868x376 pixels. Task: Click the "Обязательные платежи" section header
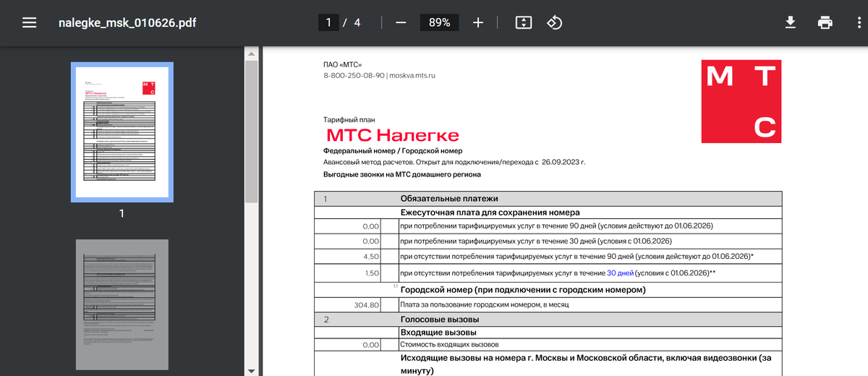pos(449,198)
